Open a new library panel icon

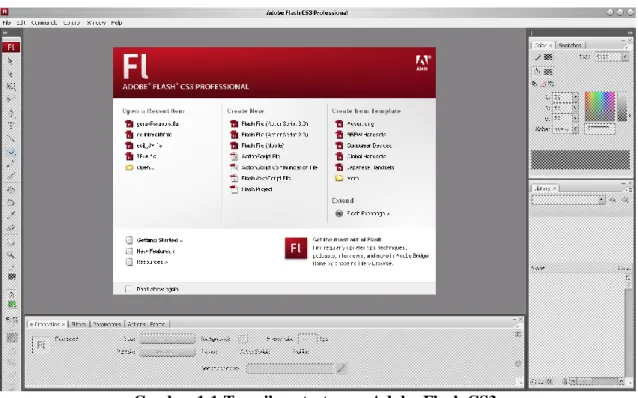pyautogui.click(x=625, y=200)
